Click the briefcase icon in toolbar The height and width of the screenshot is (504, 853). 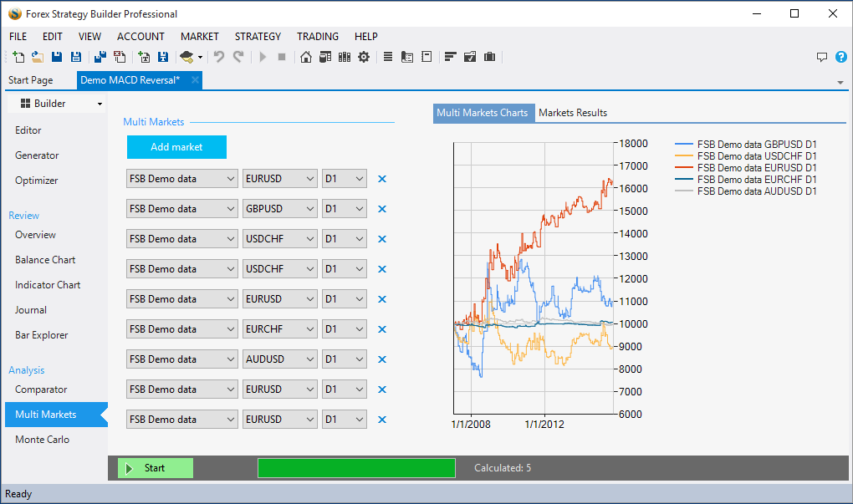click(489, 57)
